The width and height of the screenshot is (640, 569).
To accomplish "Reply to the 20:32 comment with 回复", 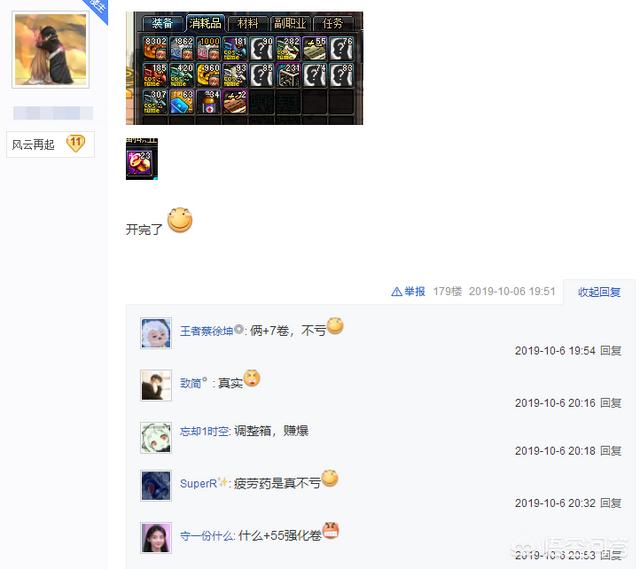I will pos(611,503).
